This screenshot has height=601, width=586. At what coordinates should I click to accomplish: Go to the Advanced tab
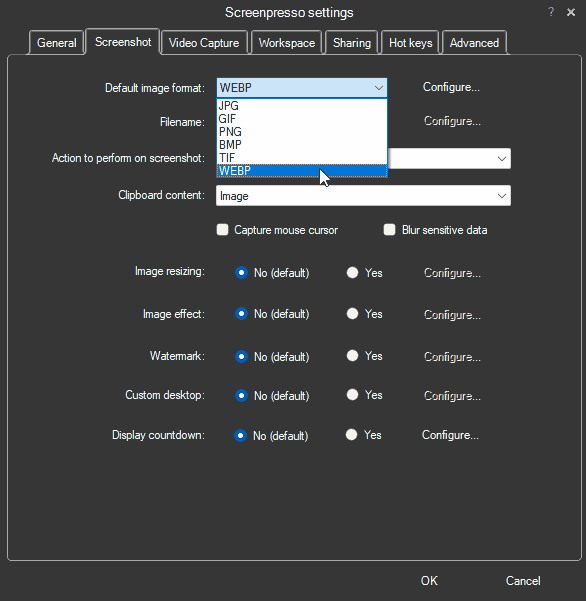[x=474, y=43]
